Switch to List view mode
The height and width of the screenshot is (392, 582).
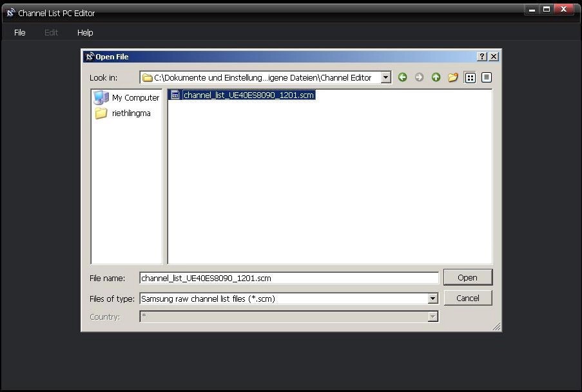point(470,77)
